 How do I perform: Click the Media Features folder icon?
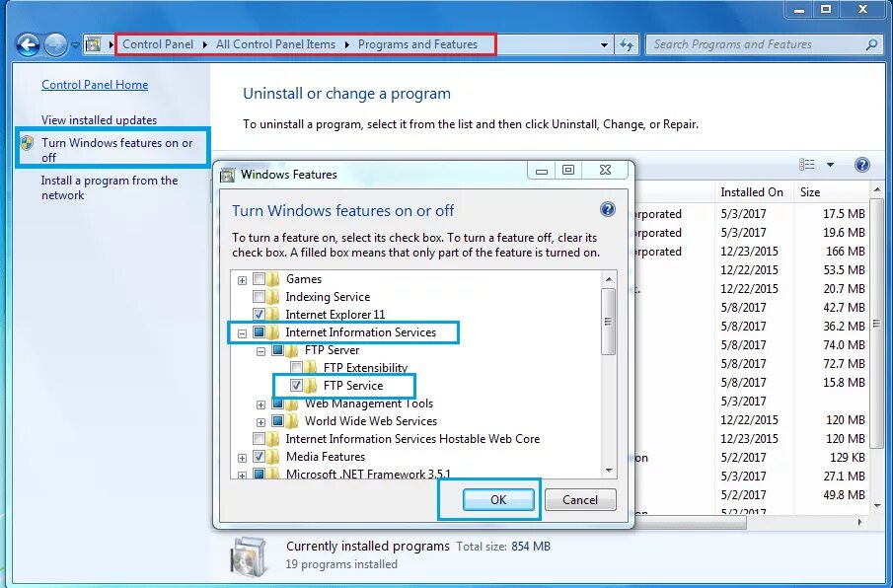click(273, 456)
